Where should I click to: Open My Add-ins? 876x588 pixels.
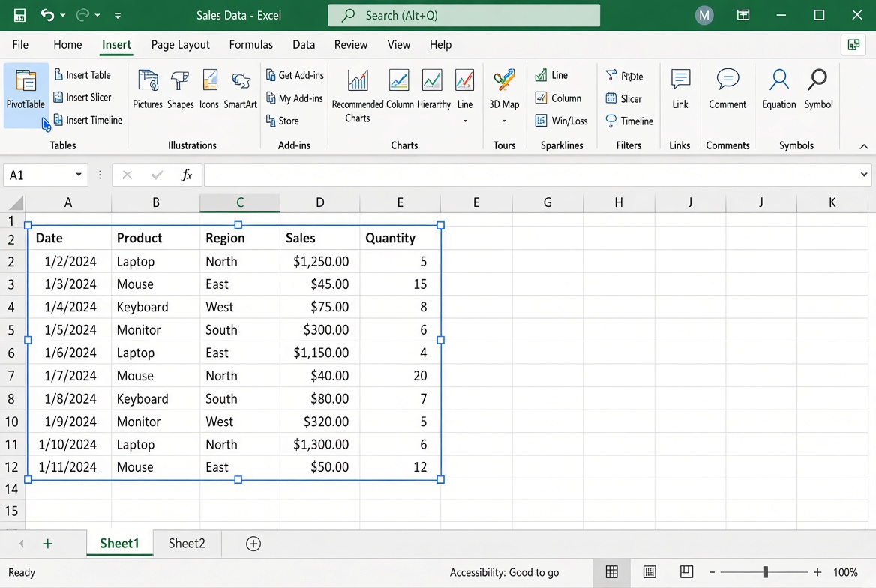(x=295, y=98)
